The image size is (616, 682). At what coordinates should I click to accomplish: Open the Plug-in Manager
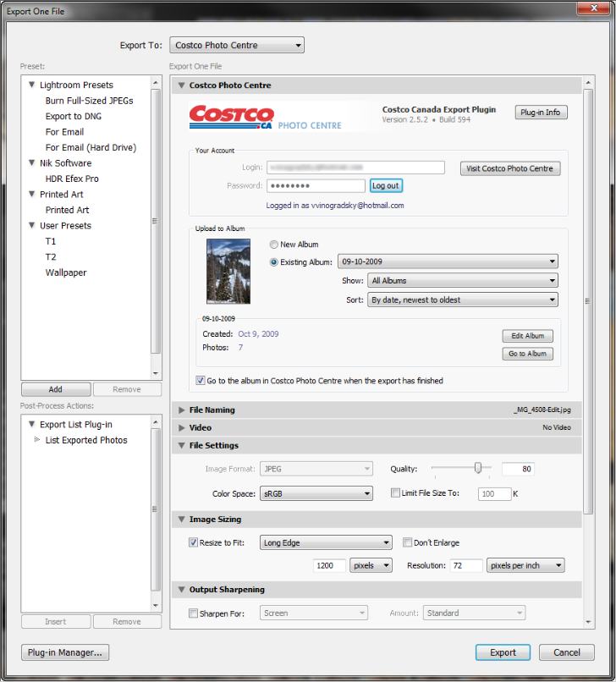coord(65,652)
